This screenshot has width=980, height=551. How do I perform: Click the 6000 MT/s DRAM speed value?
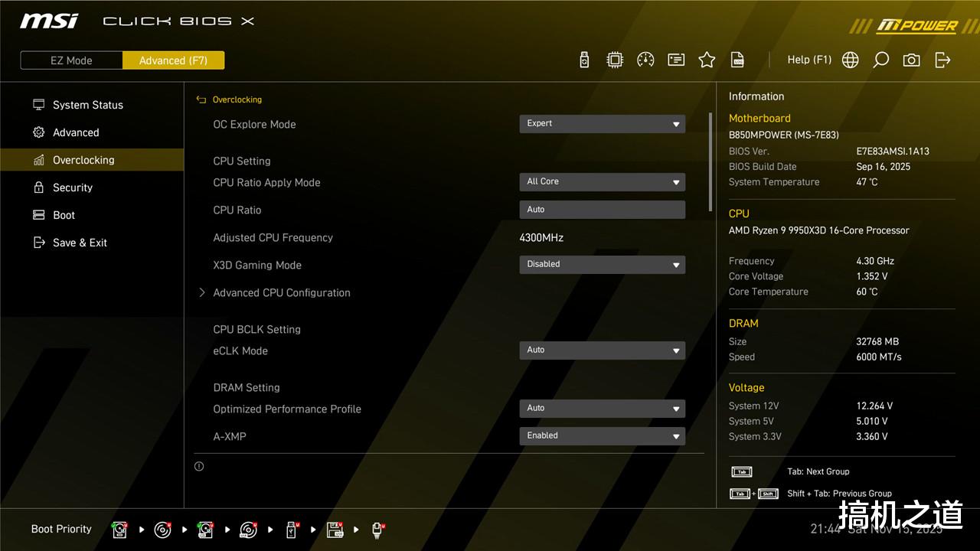[879, 357]
